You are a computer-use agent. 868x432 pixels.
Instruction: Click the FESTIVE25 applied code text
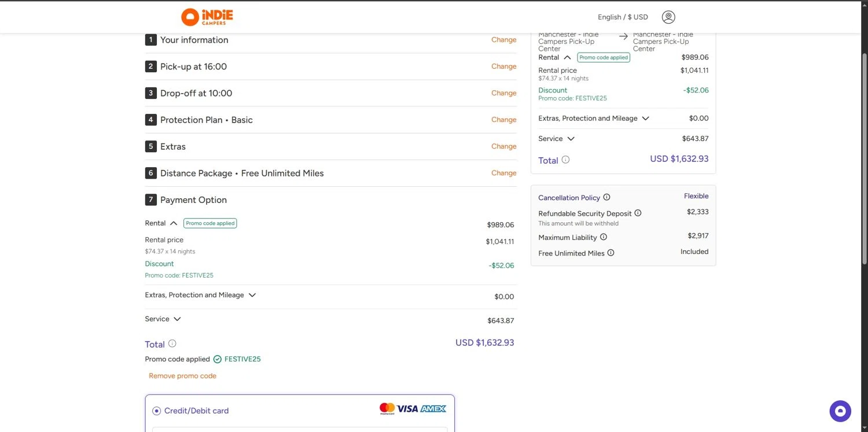(242, 359)
